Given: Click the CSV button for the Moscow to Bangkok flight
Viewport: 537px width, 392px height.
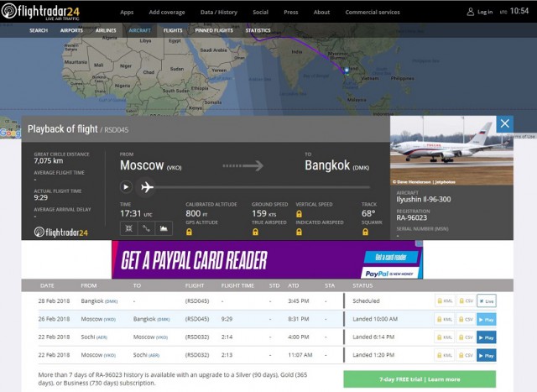Looking at the screenshot, I should [466, 319].
